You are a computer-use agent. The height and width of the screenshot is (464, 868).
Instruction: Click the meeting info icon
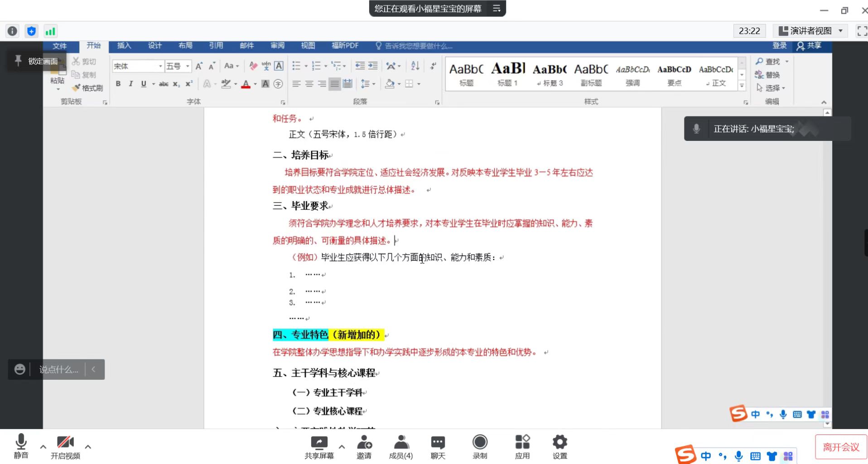point(12,31)
